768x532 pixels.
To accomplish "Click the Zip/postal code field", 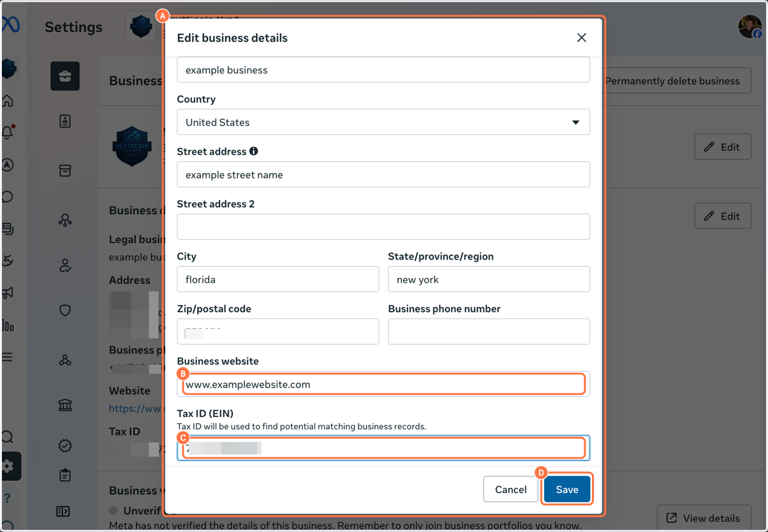I will (278, 332).
